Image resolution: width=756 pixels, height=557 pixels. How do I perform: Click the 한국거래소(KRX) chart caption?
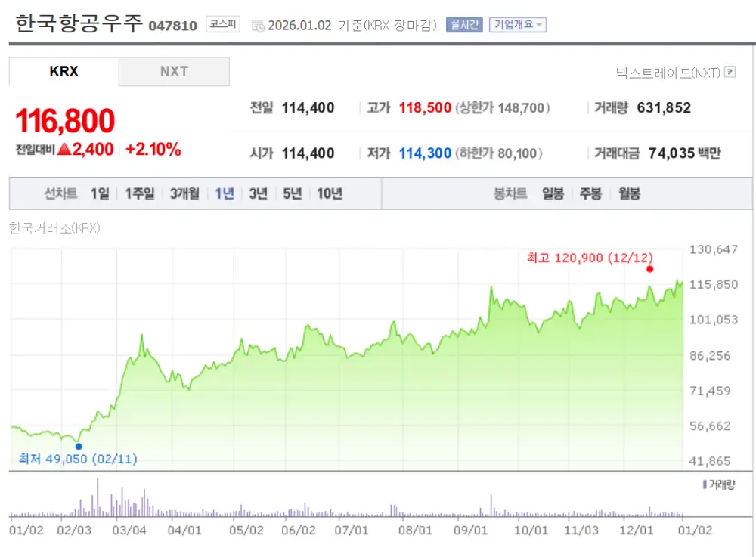[x=54, y=228]
